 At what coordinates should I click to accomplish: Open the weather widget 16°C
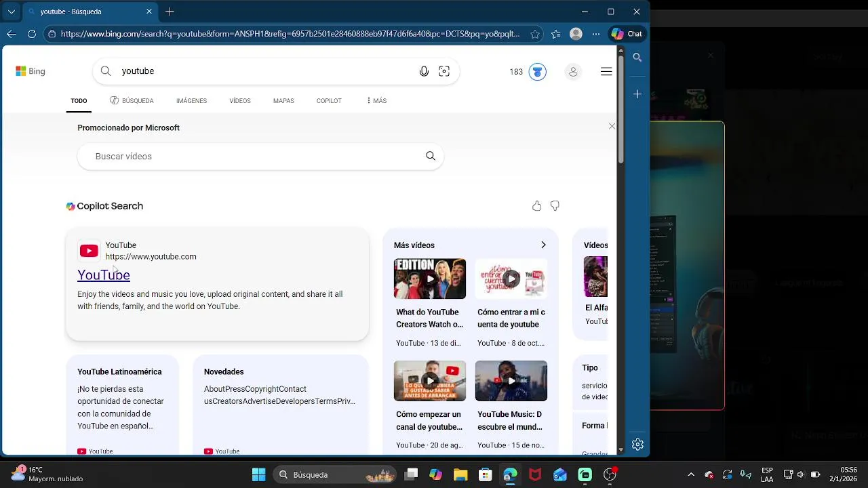click(x=46, y=474)
